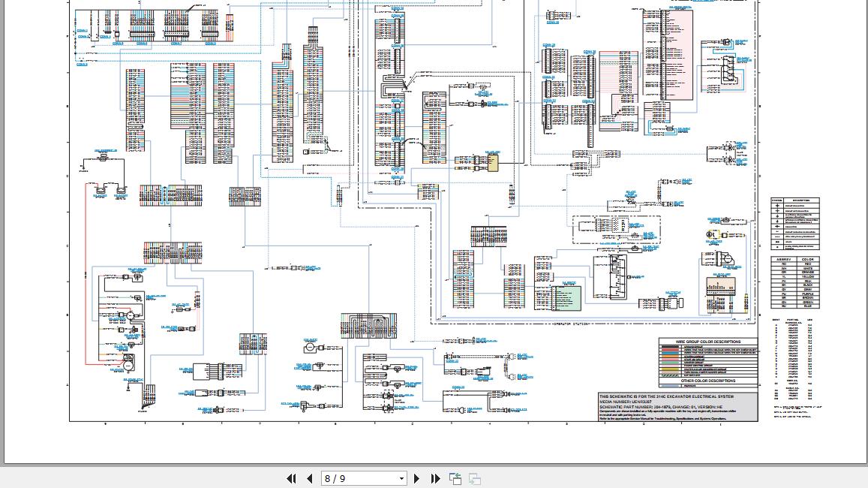Go back to the previous page
Viewport: 868px width, 488px height.
[x=310, y=478]
